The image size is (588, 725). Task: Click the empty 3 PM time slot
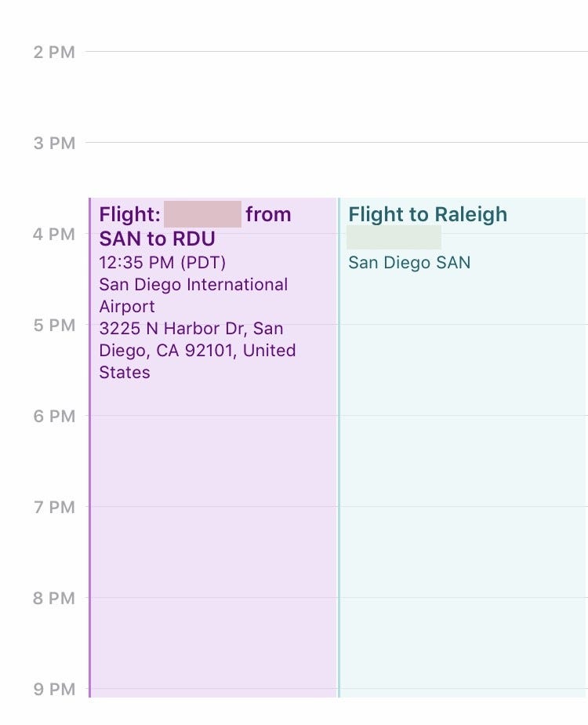337,169
